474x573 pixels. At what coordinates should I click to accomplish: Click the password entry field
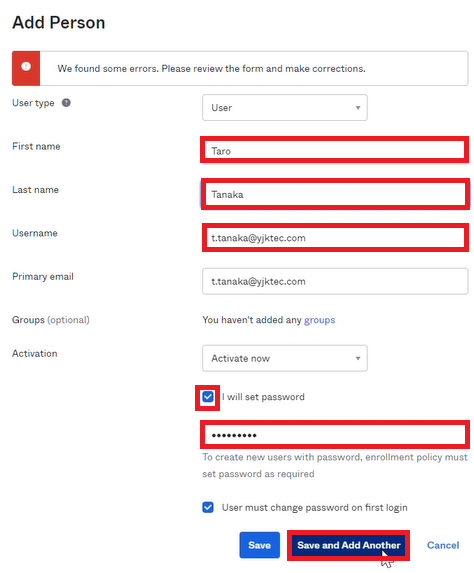[334, 435]
